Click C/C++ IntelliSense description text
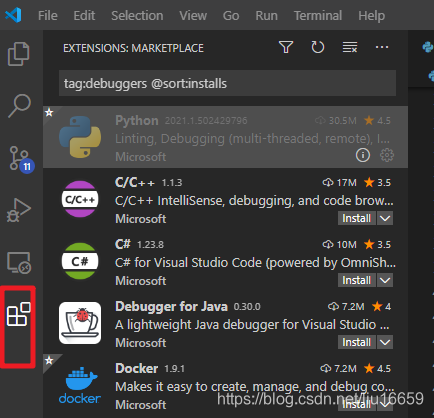The width and height of the screenshot is (434, 418). pyautogui.click(x=254, y=201)
